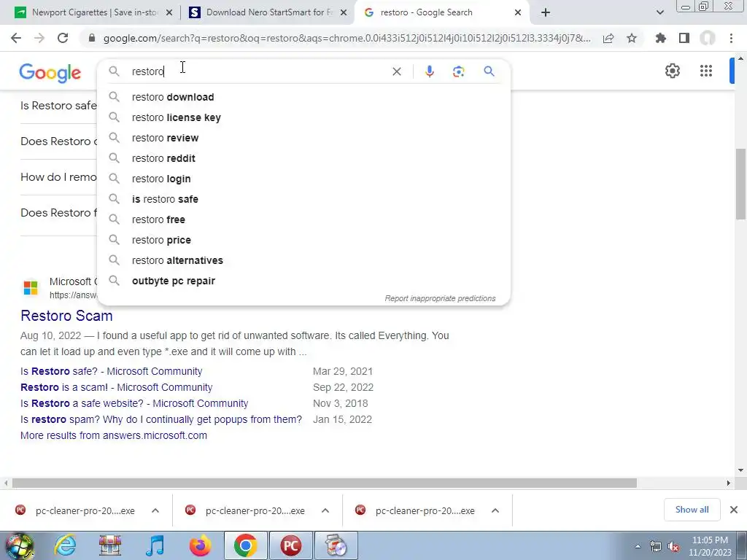Expand options for second pc-cleaner-pro download

(x=325, y=510)
